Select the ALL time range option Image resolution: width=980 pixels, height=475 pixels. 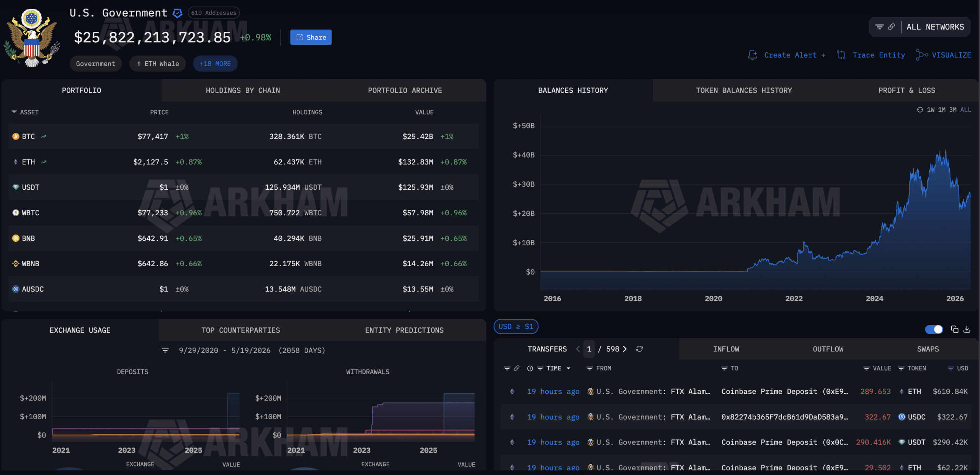pos(965,110)
